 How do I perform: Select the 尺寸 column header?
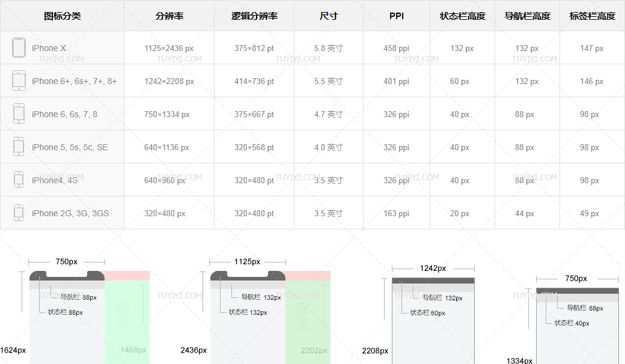tap(329, 16)
